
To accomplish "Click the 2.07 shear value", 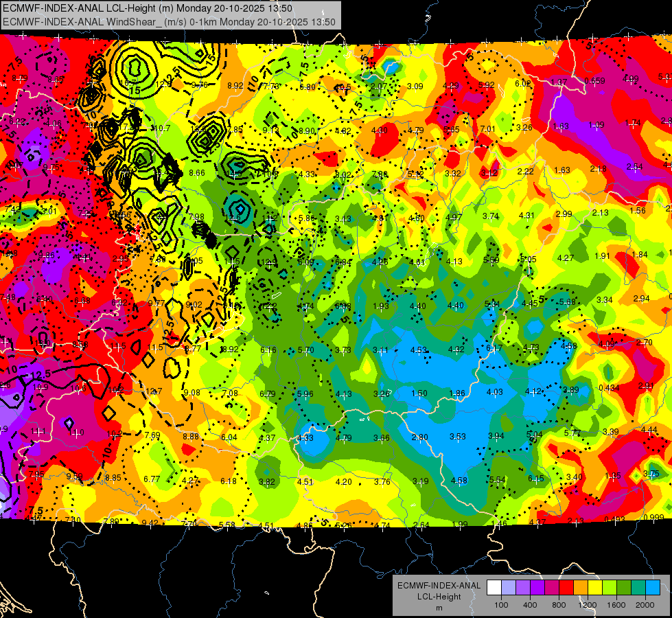I will (379, 86).
